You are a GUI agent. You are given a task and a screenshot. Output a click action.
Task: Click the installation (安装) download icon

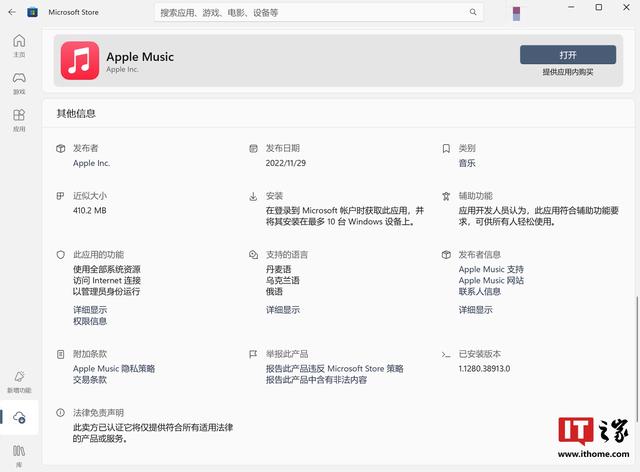[x=253, y=196]
